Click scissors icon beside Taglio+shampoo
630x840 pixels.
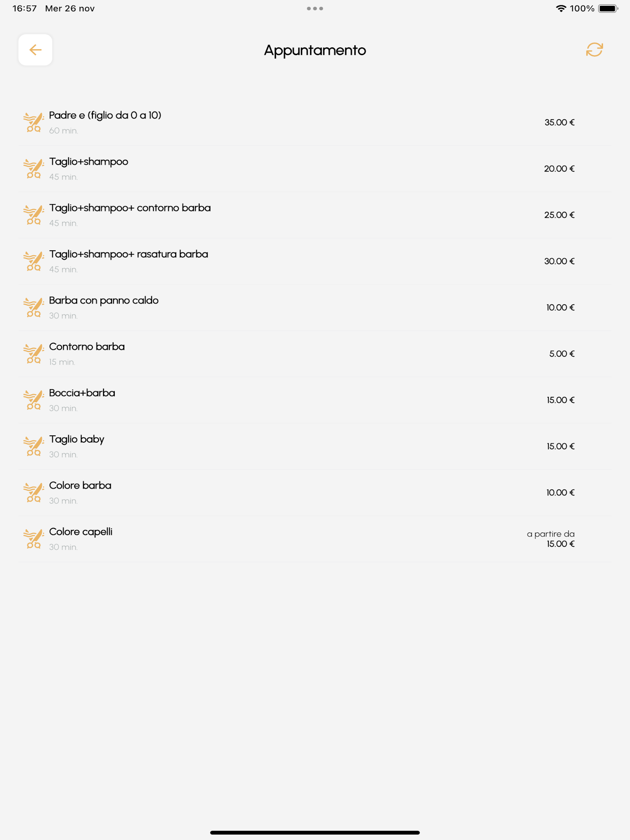(x=34, y=168)
